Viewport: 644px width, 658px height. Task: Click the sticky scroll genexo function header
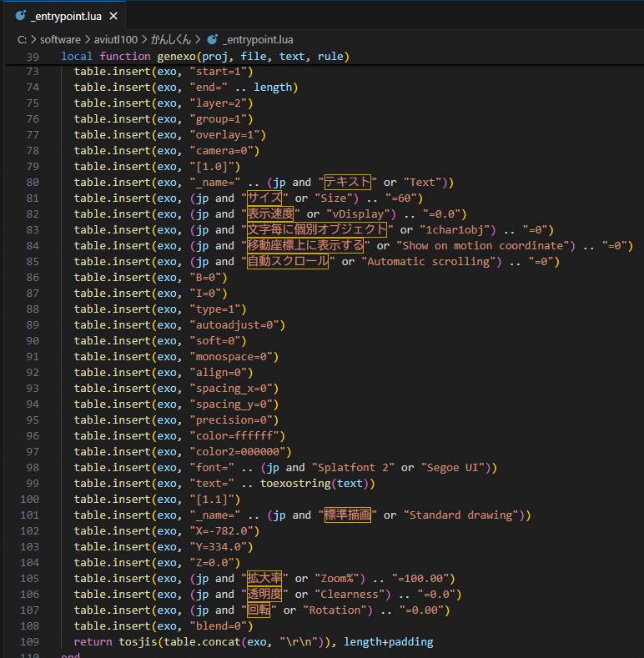(x=205, y=56)
